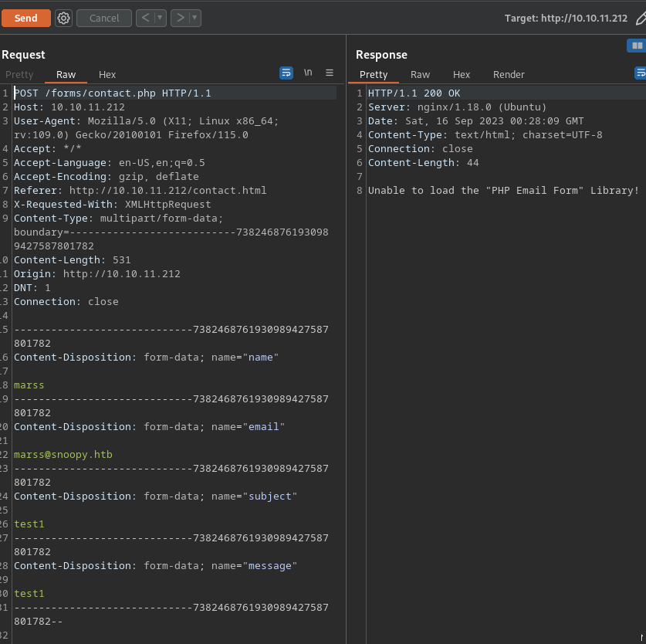Image resolution: width=646 pixels, height=644 pixels.
Task: Click the edit target pencil icon
Action: [640, 18]
